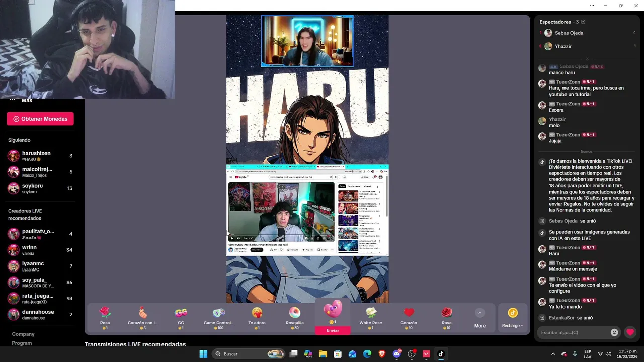The height and width of the screenshot is (362, 644).
Task: Open the Company footer link
Action: click(23, 334)
